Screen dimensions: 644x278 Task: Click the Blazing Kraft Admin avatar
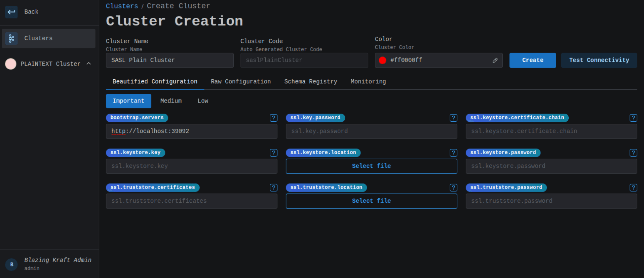pos(12,265)
